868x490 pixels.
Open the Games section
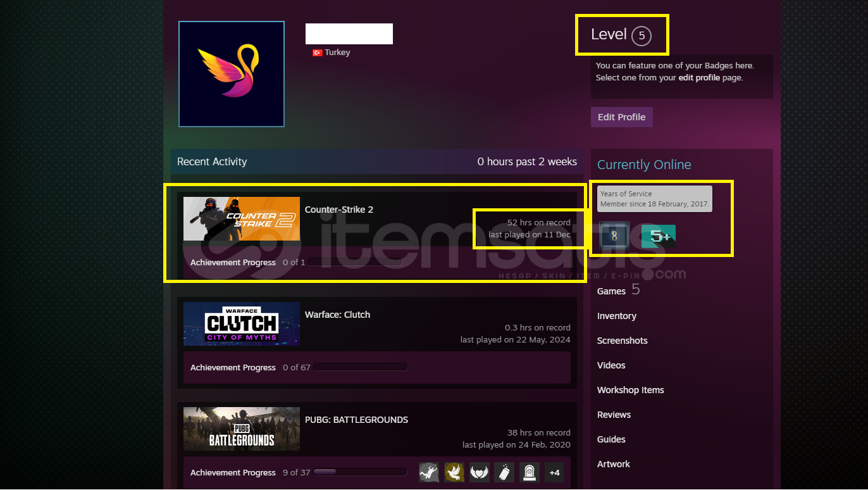pos(611,291)
